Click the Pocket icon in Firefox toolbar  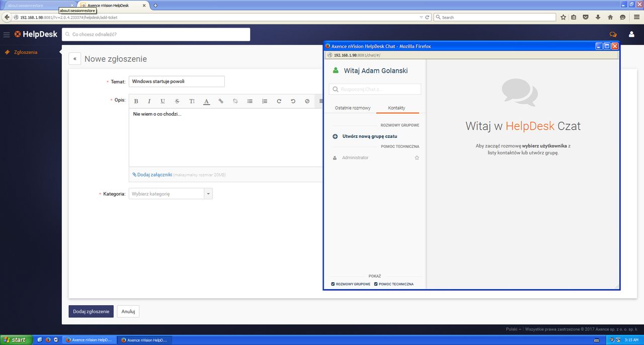pos(586,17)
